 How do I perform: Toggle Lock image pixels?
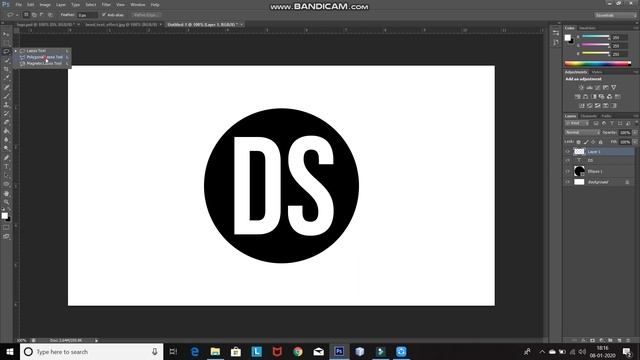[586, 142]
